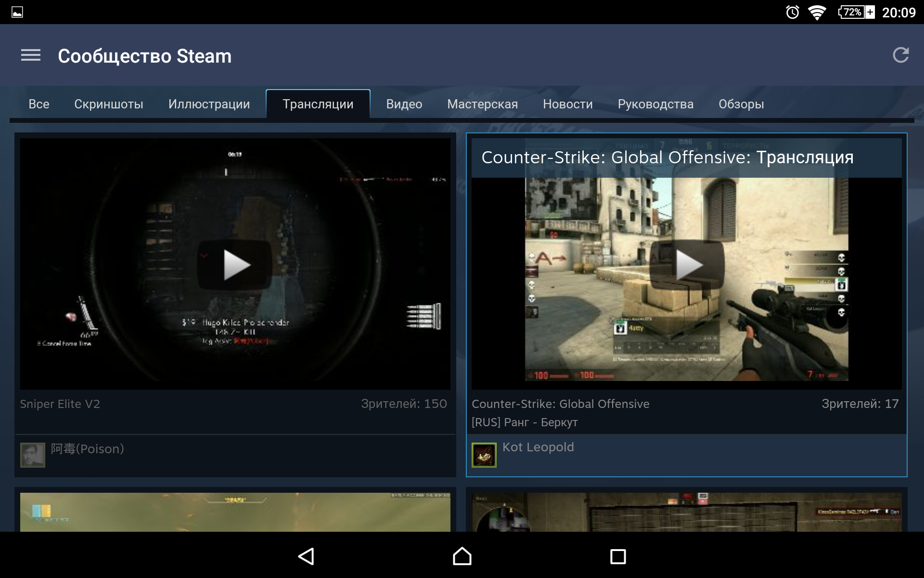
Task: Refresh the Steam Community page
Action: [x=900, y=55]
